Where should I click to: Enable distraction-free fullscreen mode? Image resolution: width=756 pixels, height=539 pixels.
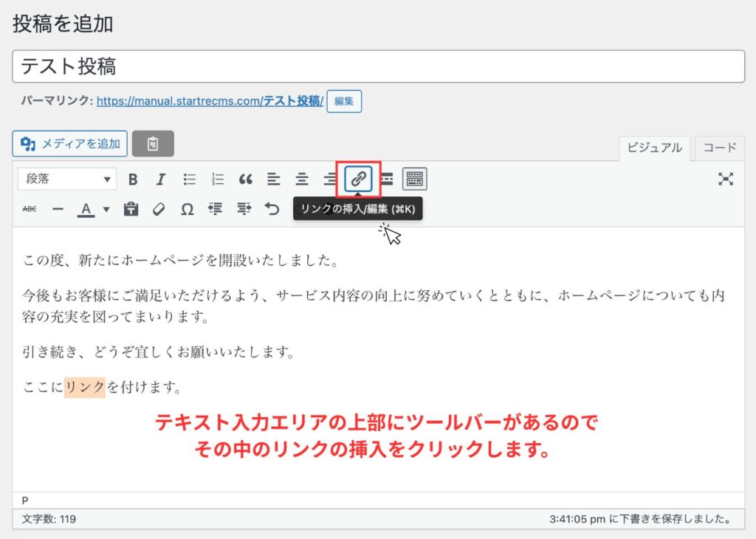[726, 179]
